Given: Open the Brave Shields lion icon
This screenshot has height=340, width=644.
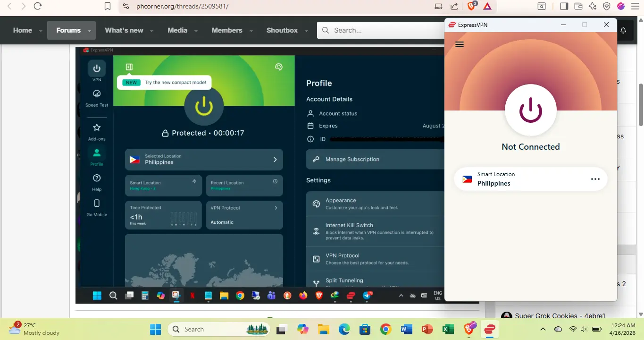Looking at the screenshot, I should (x=471, y=6).
